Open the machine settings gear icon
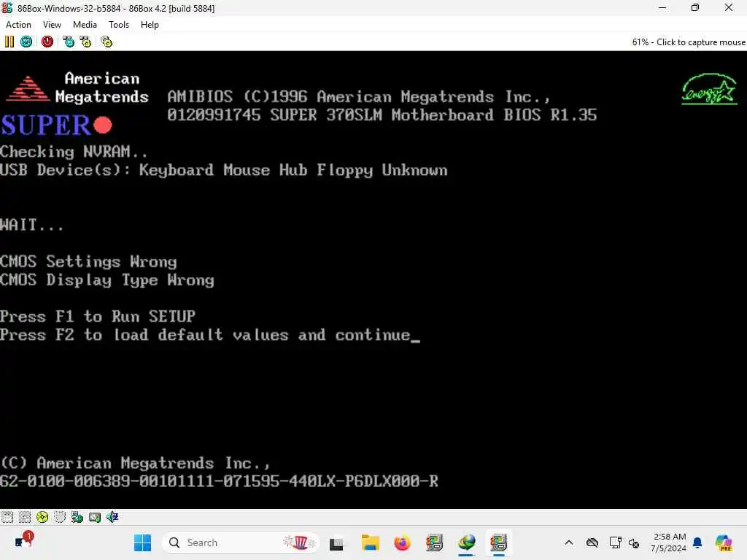The image size is (747, 560). tap(107, 42)
